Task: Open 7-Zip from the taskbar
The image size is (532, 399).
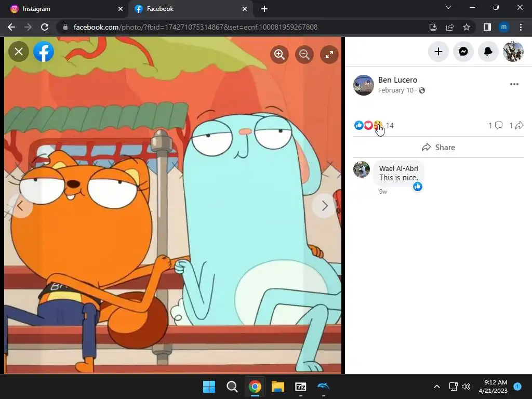Action: [301, 387]
